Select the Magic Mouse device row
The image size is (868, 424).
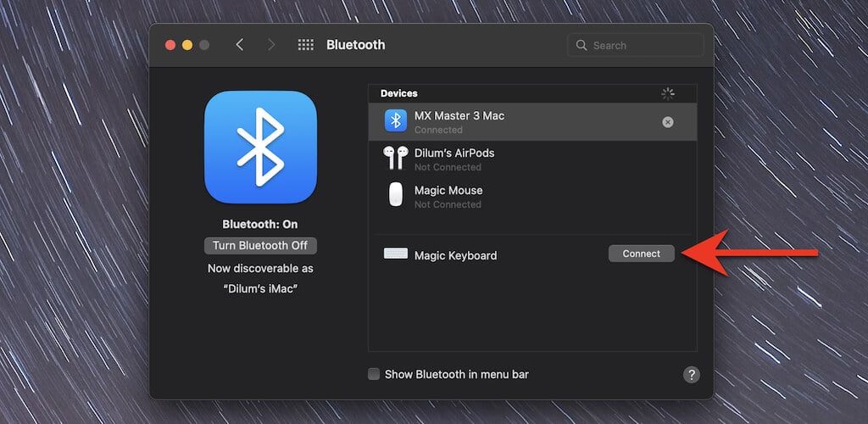[532, 196]
